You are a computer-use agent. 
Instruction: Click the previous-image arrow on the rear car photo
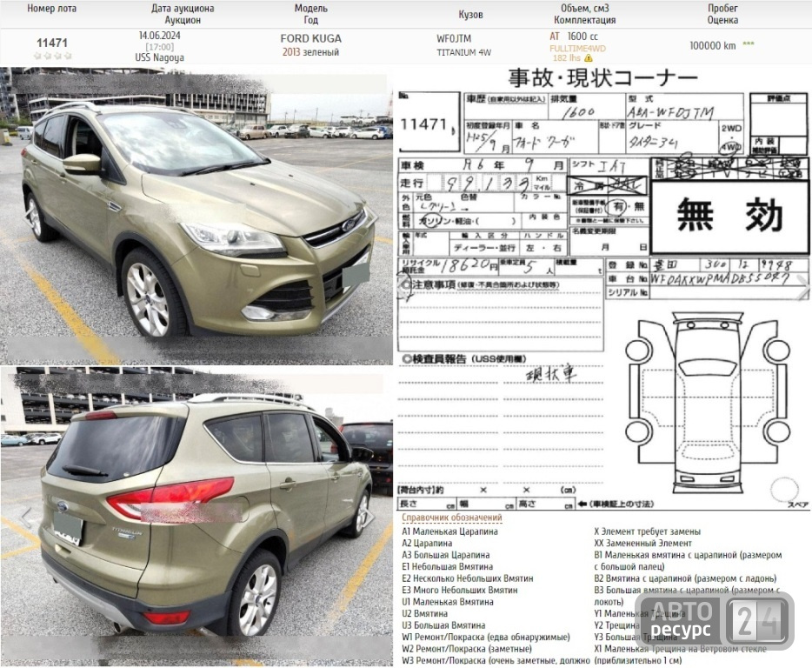(26, 516)
